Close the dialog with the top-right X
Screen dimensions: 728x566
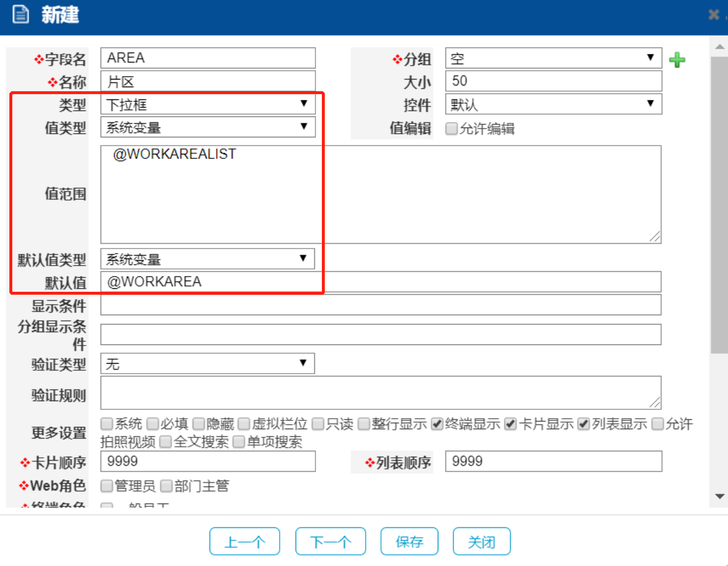point(713,15)
